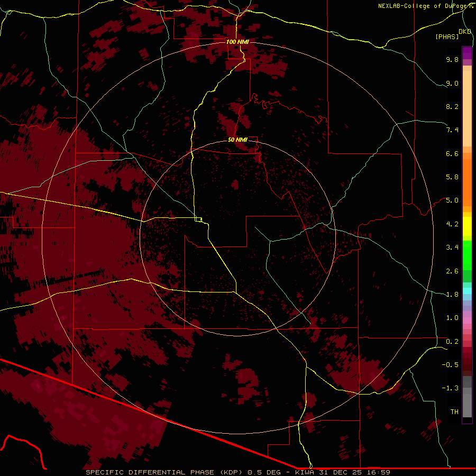Click the 6.6 scale label
The height and width of the screenshot is (476, 476).
(452, 153)
